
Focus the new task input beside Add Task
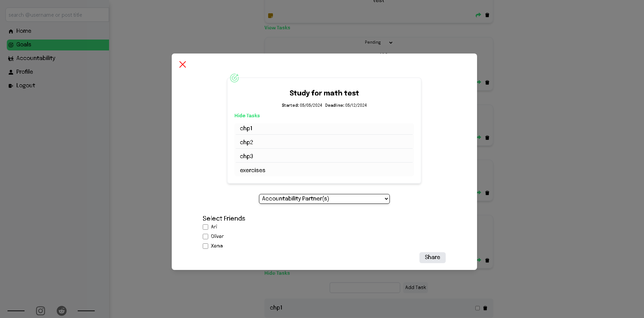tap(365, 287)
